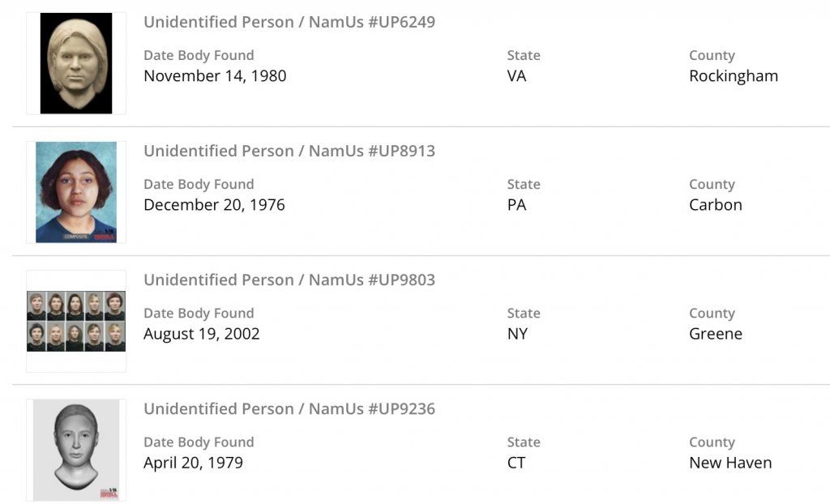Open Unidentified Person NamUs #UP6249 record

point(289,22)
